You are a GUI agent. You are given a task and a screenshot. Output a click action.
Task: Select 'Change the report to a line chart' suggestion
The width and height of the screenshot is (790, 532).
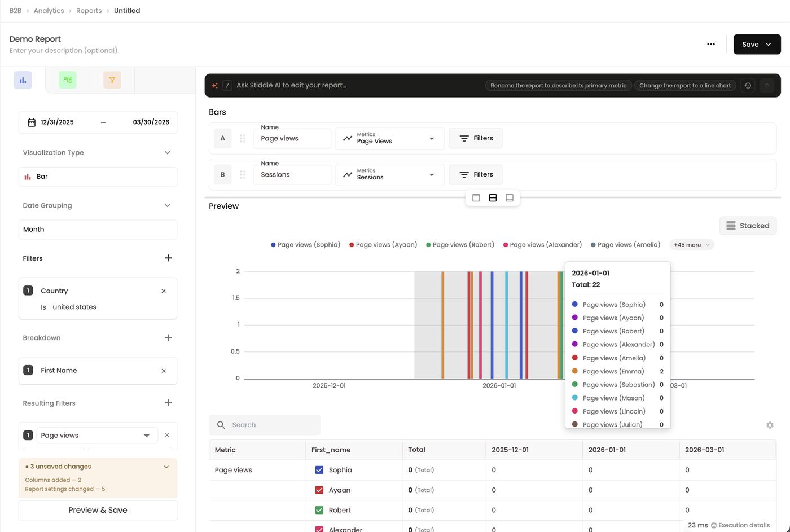point(684,86)
